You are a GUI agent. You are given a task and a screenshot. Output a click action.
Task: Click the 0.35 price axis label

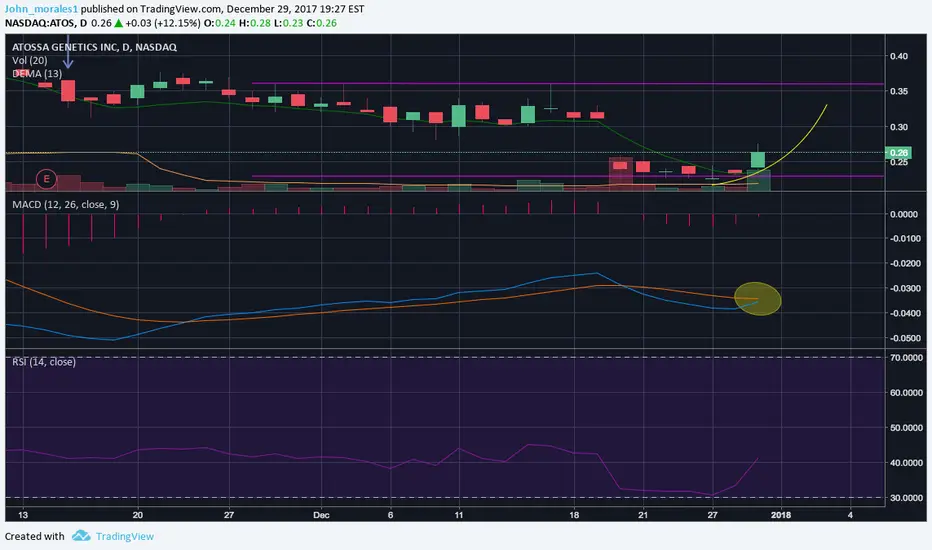(x=899, y=91)
